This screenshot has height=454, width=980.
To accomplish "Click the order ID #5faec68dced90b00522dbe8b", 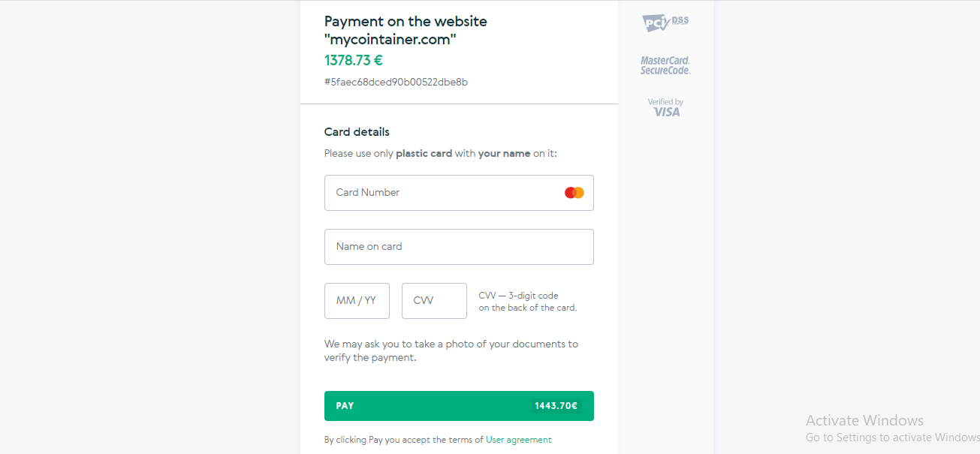I will click(x=396, y=82).
